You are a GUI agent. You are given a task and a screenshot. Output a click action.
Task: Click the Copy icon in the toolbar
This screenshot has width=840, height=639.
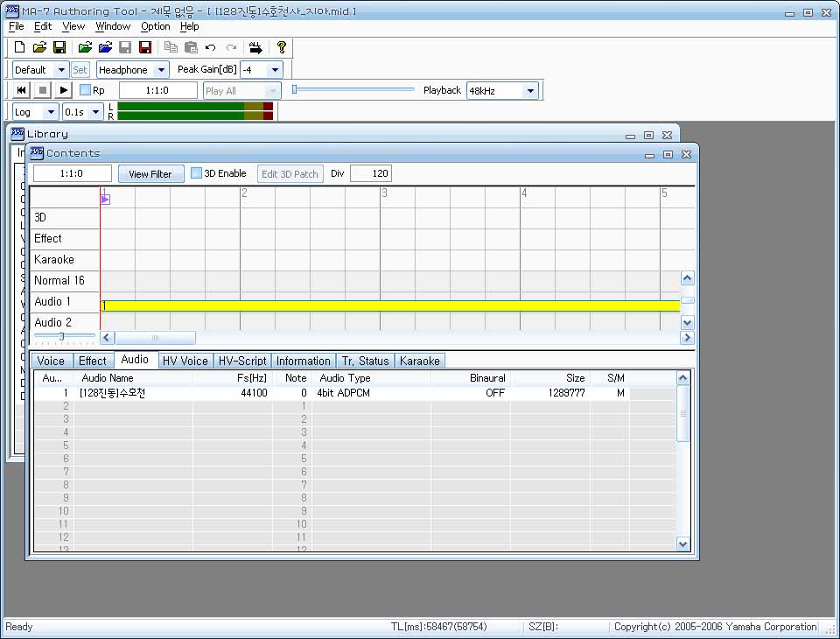pos(171,47)
